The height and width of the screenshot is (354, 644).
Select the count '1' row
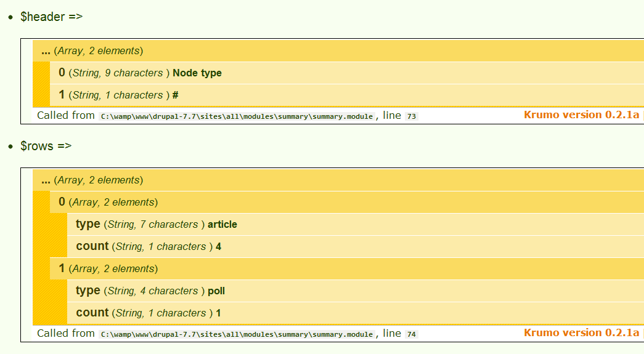[149, 313]
